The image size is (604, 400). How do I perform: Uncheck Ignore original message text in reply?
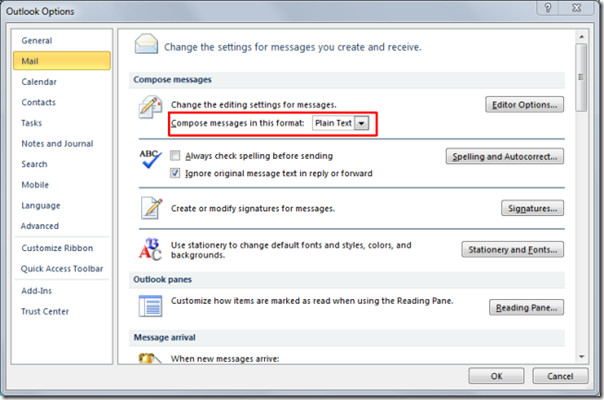(175, 173)
